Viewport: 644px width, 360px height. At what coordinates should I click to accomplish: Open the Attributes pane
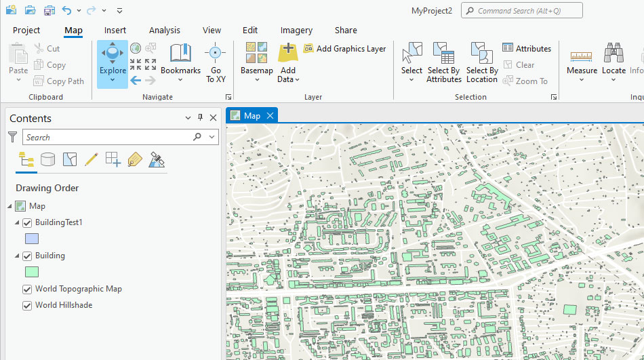point(527,49)
